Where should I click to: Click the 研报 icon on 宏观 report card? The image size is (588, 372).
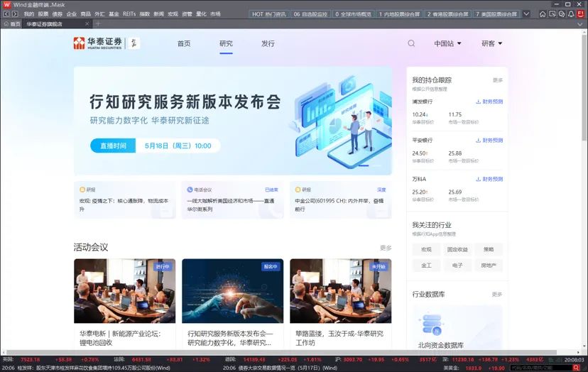tap(82, 190)
